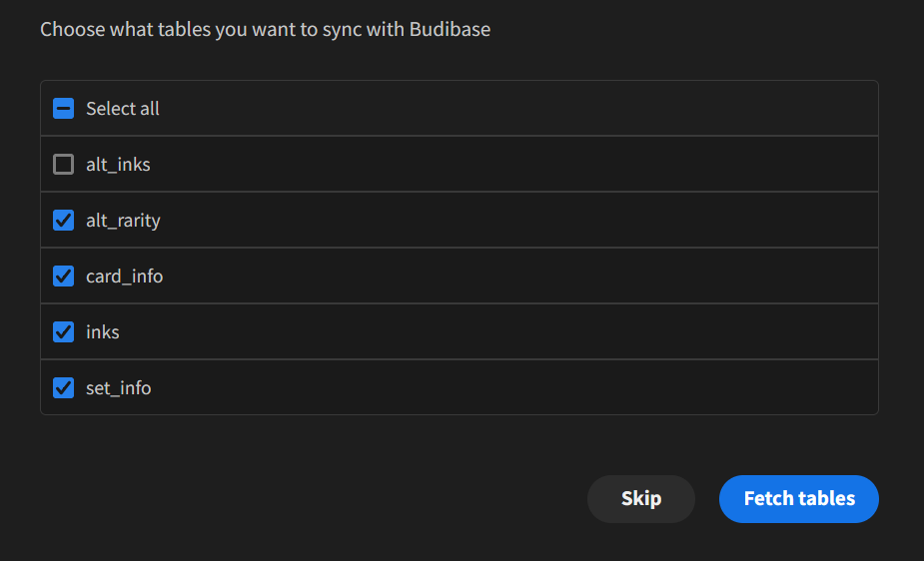924x561 pixels.
Task: Click the alt_inks table name
Action: pos(118,165)
